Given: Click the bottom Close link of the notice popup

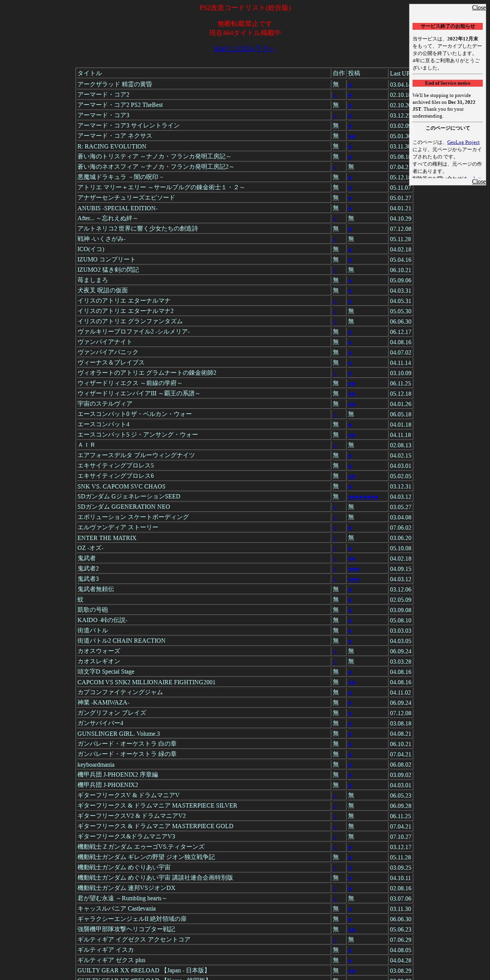Looking at the screenshot, I should (479, 182).
